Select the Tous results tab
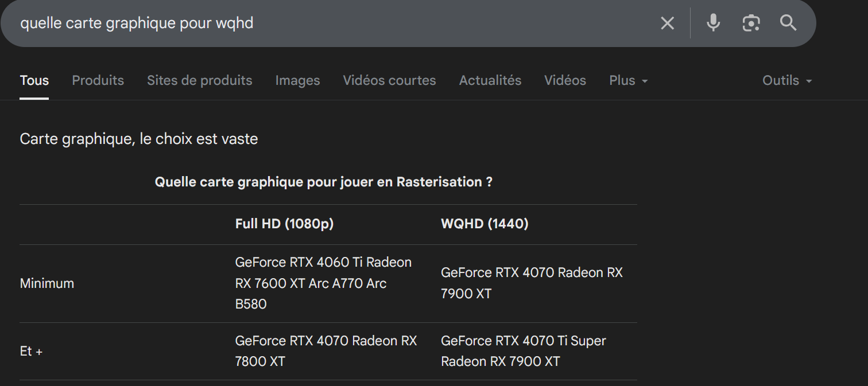This screenshot has height=386, width=868. 34,81
